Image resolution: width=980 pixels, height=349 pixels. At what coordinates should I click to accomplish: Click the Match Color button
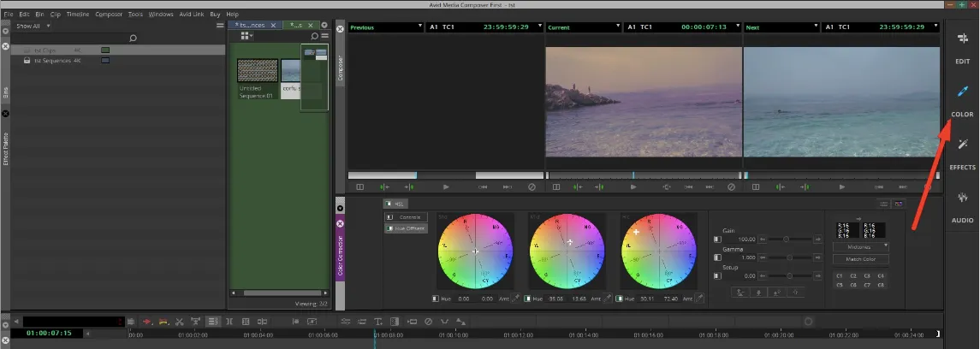(861, 259)
